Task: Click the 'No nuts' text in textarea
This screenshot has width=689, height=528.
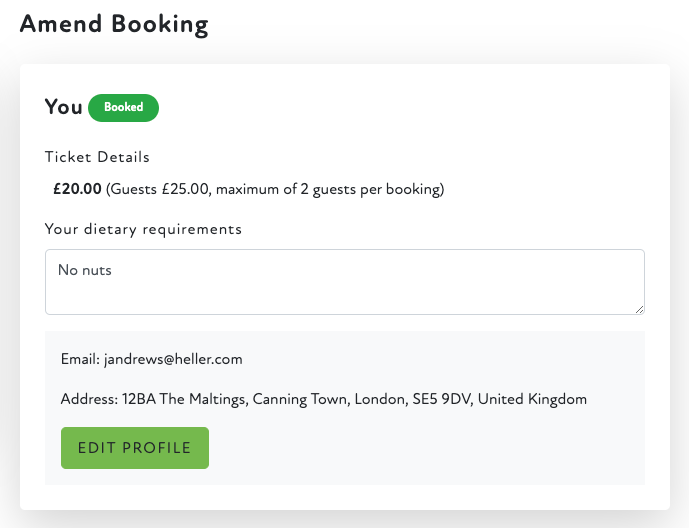Action: click(x=84, y=270)
